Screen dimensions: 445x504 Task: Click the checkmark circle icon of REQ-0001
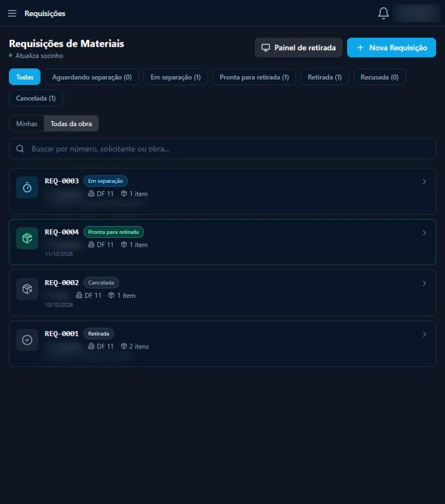pyautogui.click(x=27, y=340)
